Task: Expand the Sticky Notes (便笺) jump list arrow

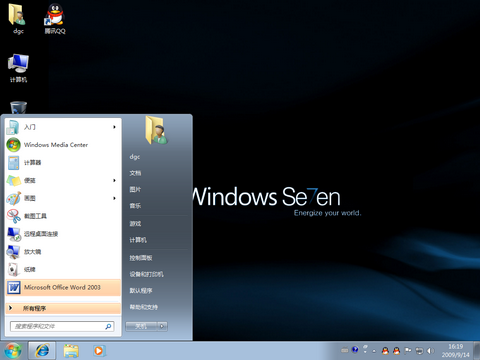Action: (114, 180)
